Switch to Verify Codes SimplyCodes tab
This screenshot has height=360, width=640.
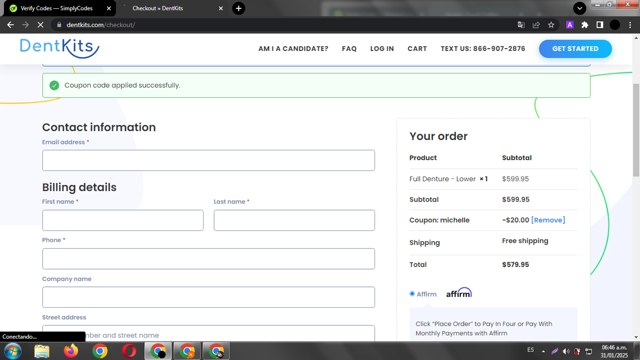pyautogui.click(x=57, y=8)
